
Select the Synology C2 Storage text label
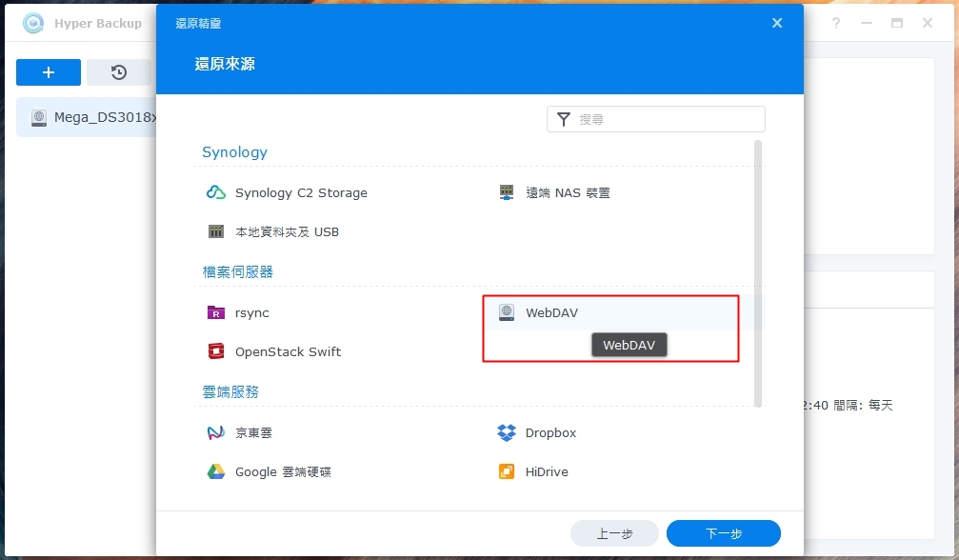coord(301,193)
